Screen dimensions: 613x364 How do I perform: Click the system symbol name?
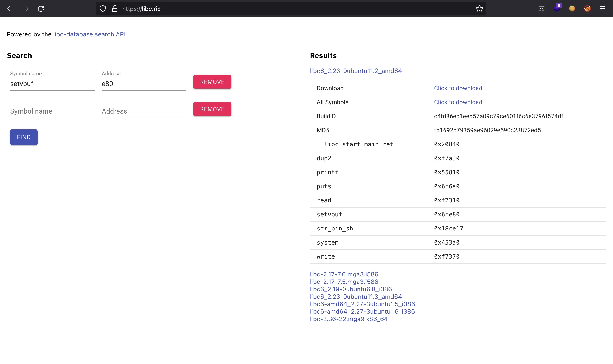point(328,242)
